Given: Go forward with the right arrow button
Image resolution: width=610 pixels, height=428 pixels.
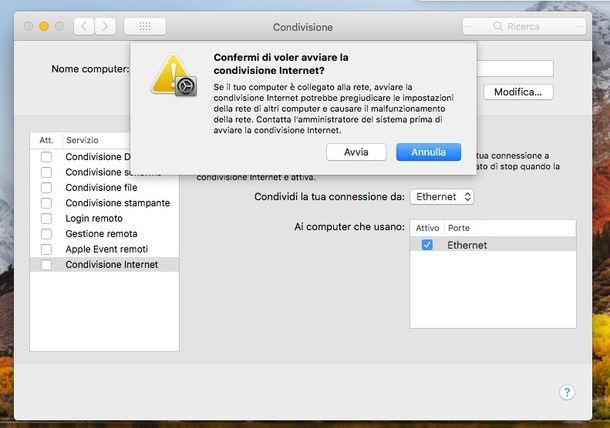Looking at the screenshot, I should tap(105, 26).
